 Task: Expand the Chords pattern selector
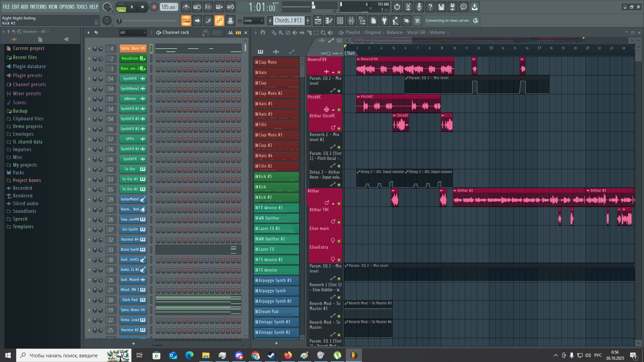point(288,21)
